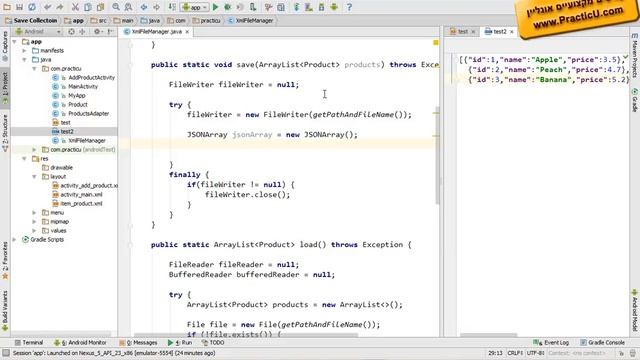Screen dimensions: 640x360
Task: Open the TODO tool window
Action: [x=213, y=343]
